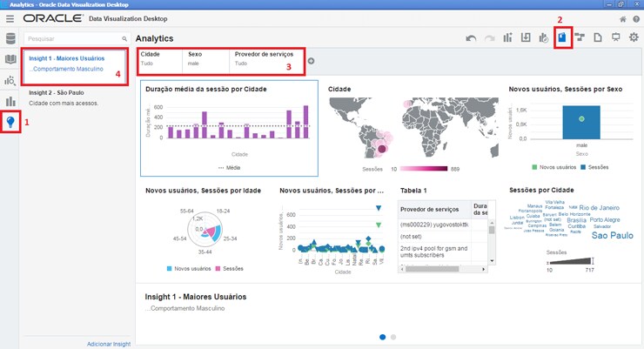Open the Data Elements panel in sidebar
The image size is (644, 349).
click(10, 38)
